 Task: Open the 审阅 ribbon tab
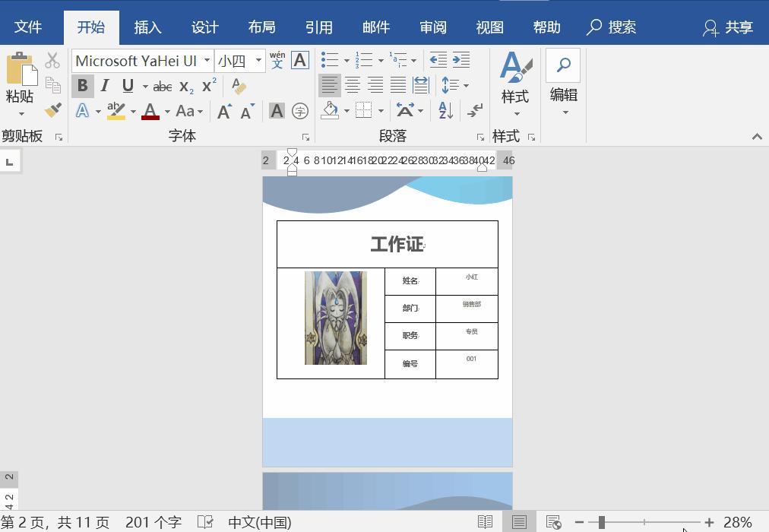coord(432,27)
